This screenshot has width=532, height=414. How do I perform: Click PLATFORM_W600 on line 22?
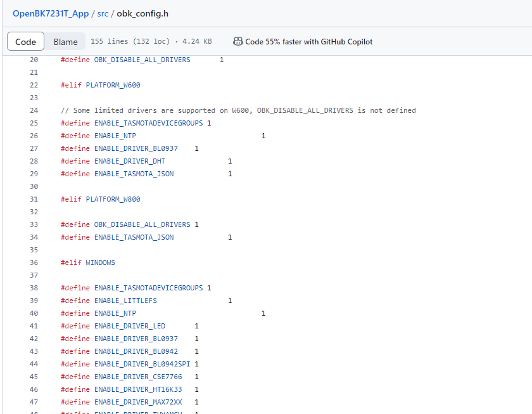[113, 85]
